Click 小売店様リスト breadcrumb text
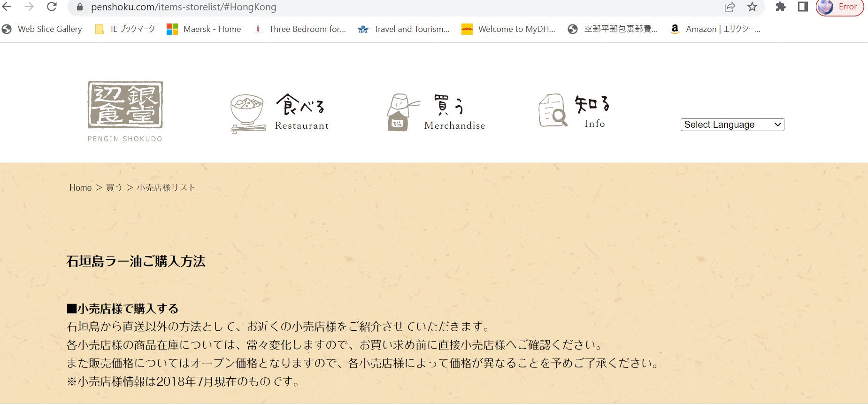The width and height of the screenshot is (868, 405). click(166, 187)
